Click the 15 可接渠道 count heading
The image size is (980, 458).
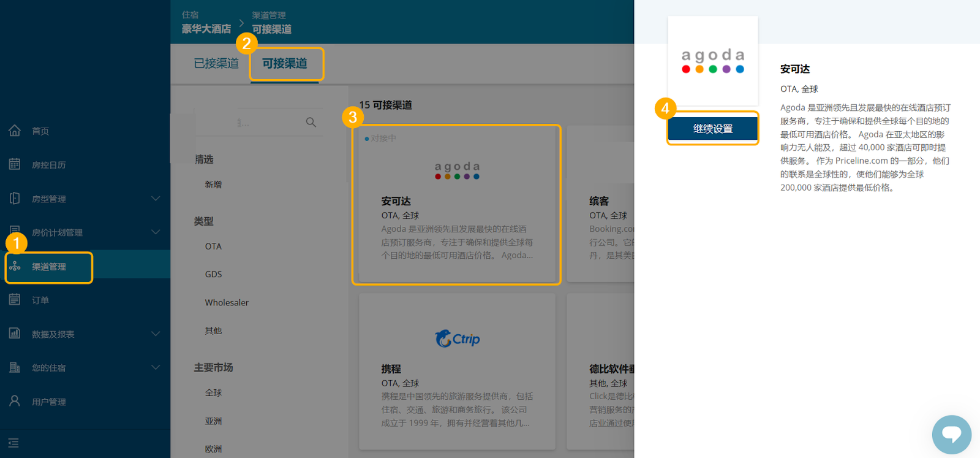pyautogui.click(x=385, y=105)
